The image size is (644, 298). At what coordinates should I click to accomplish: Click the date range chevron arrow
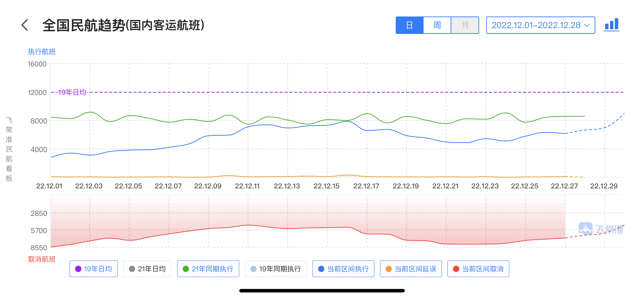pyautogui.click(x=587, y=25)
